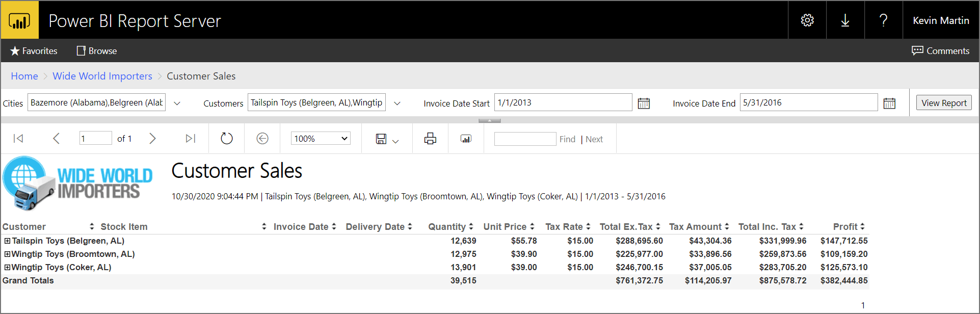This screenshot has height=314, width=980.
Task: Go back to the parent report
Action: (262, 138)
